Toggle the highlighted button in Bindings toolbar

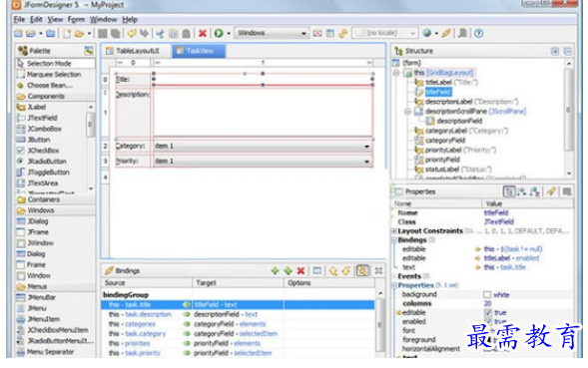click(x=362, y=270)
